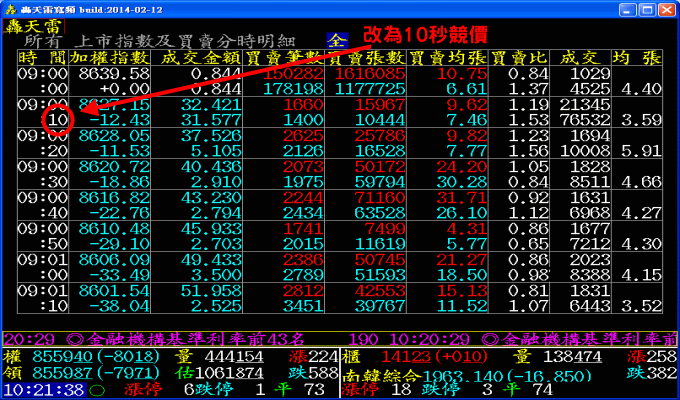Screen dimensions: 680x400
Task: Click 漲 advancers count 224
Action: point(323,357)
